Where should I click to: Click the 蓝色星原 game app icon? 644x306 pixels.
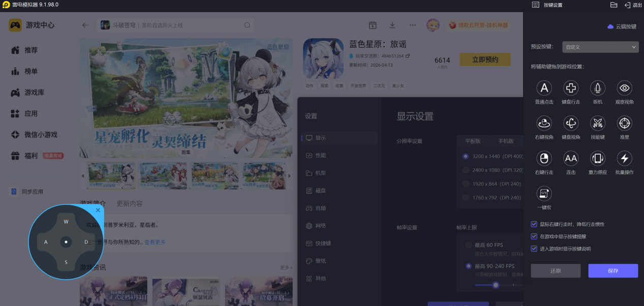[322, 58]
